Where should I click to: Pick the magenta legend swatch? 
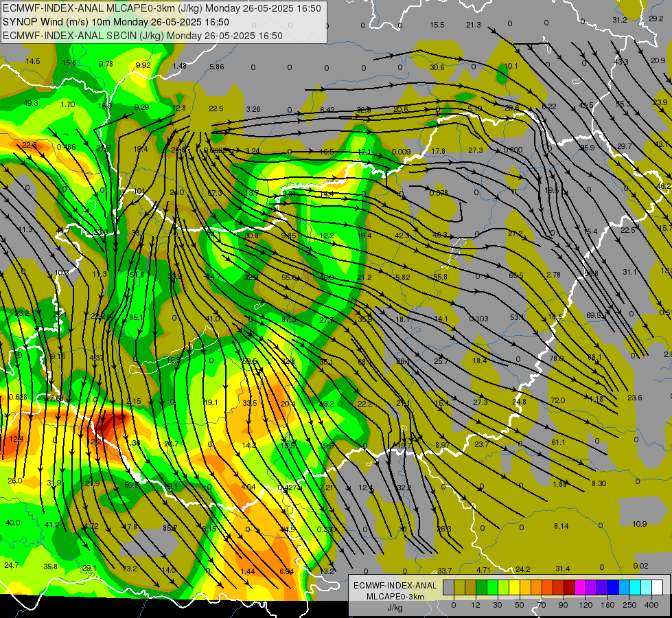point(581,588)
